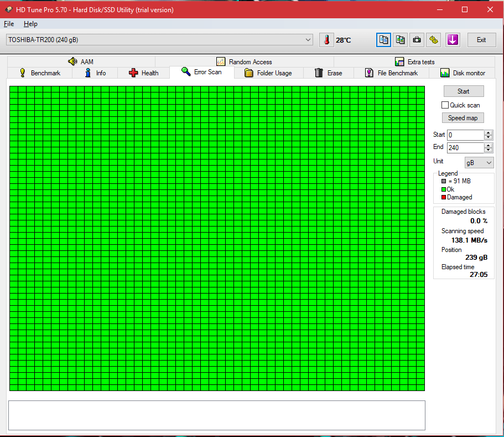Click the HD Tune app icon in title bar
504x437 pixels.
tap(9, 9)
